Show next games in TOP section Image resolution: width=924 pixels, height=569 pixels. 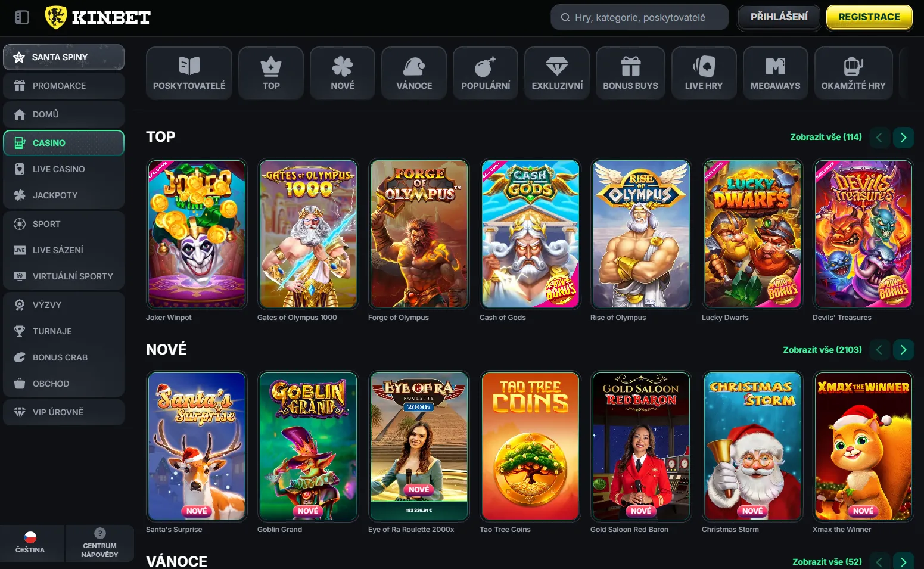pos(903,138)
